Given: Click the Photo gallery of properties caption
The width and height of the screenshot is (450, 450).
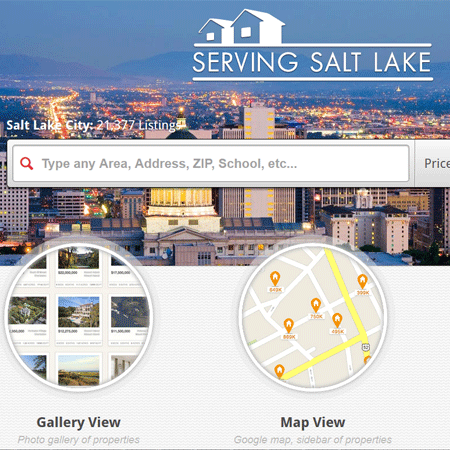Looking at the screenshot, I should tap(79, 440).
